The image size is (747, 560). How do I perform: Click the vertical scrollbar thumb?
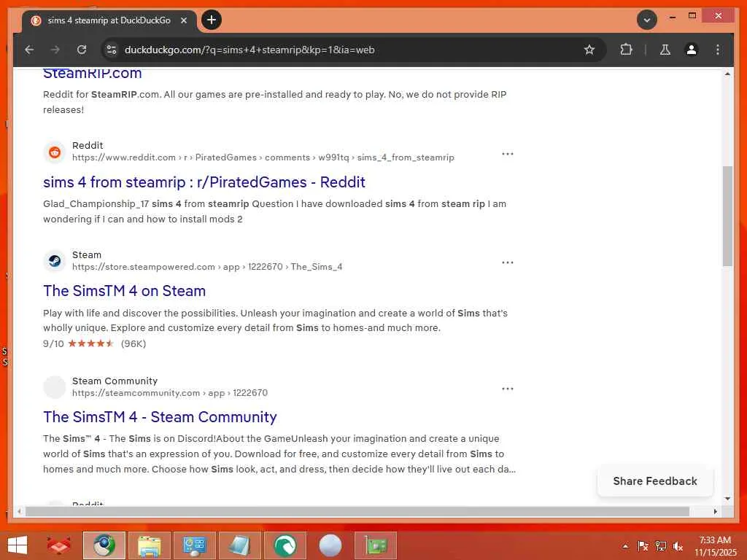(x=727, y=216)
